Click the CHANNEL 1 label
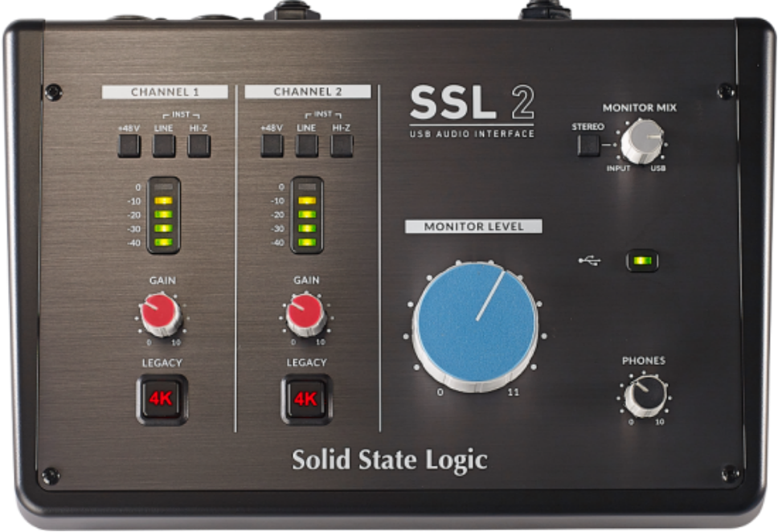 [x=165, y=92]
